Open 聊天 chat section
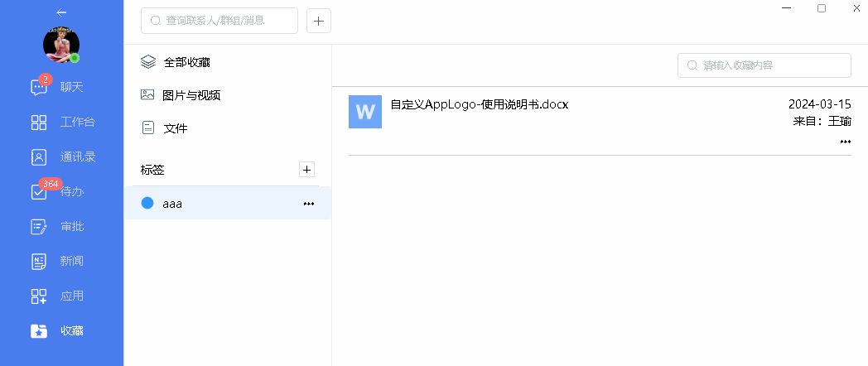This screenshot has width=868, height=366. (61, 87)
